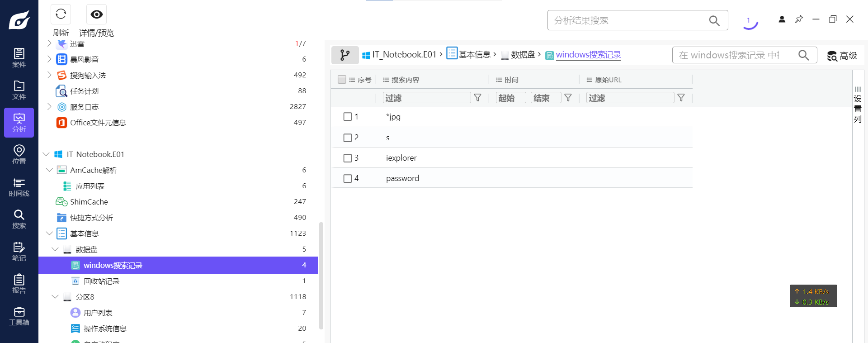The width and height of the screenshot is (868, 343).
Task: Open the 报告 (report) sidebar section
Action: pyautogui.click(x=19, y=284)
